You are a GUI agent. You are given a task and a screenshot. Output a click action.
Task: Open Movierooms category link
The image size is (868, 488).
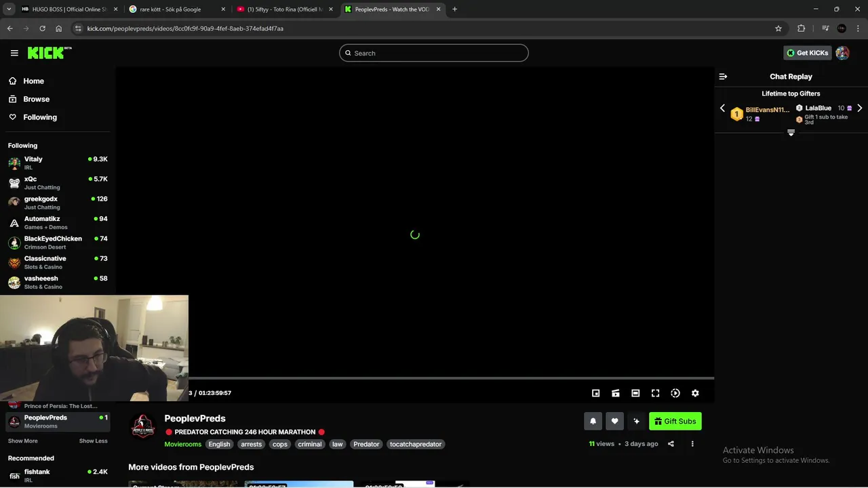(182, 444)
